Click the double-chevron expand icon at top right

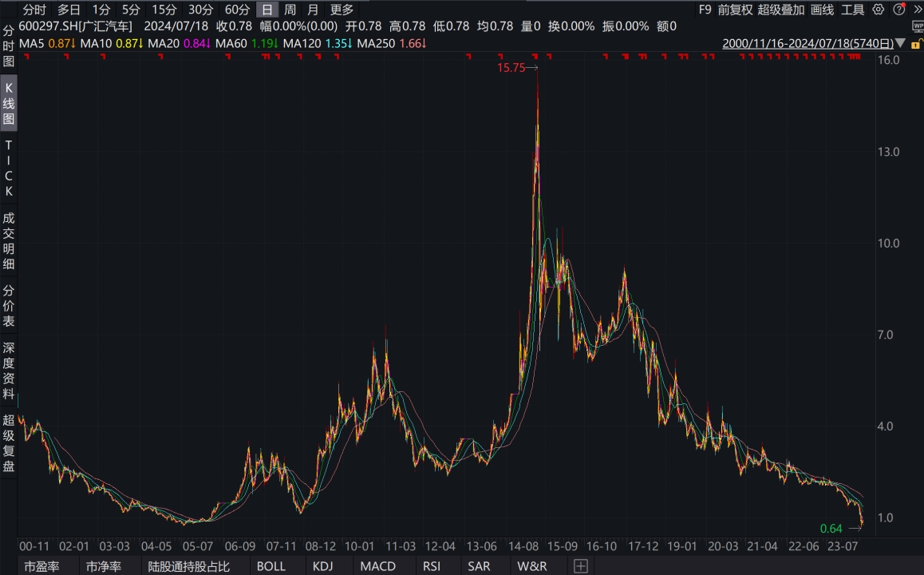click(916, 10)
